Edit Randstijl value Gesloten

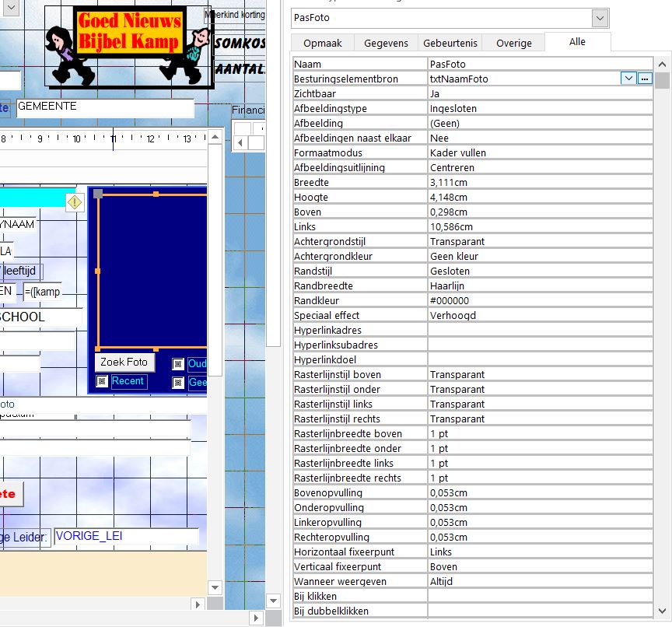[540, 271]
